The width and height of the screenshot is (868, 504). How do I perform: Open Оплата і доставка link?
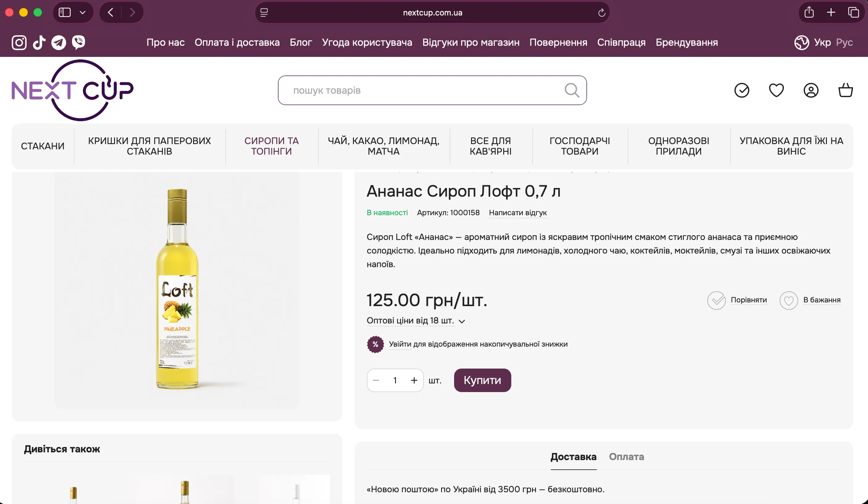(237, 42)
